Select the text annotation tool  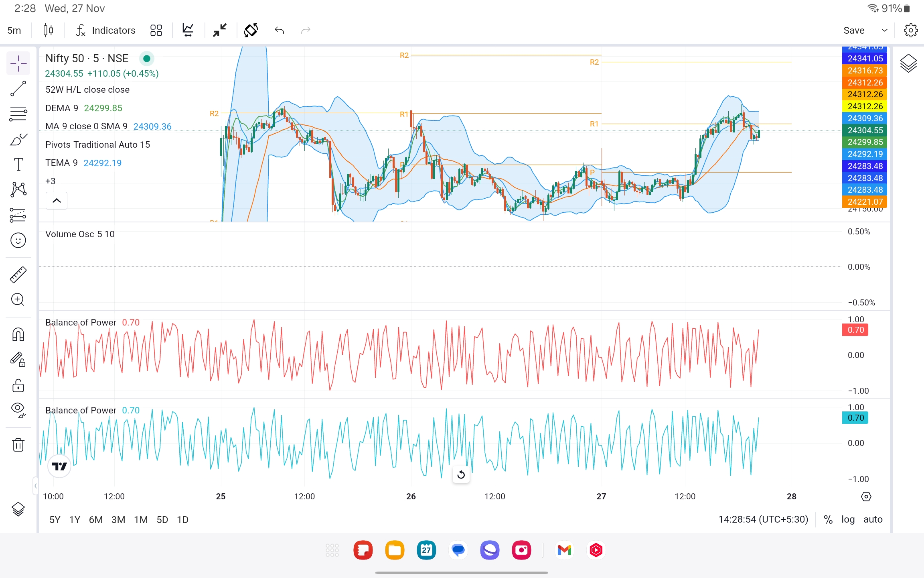click(18, 165)
